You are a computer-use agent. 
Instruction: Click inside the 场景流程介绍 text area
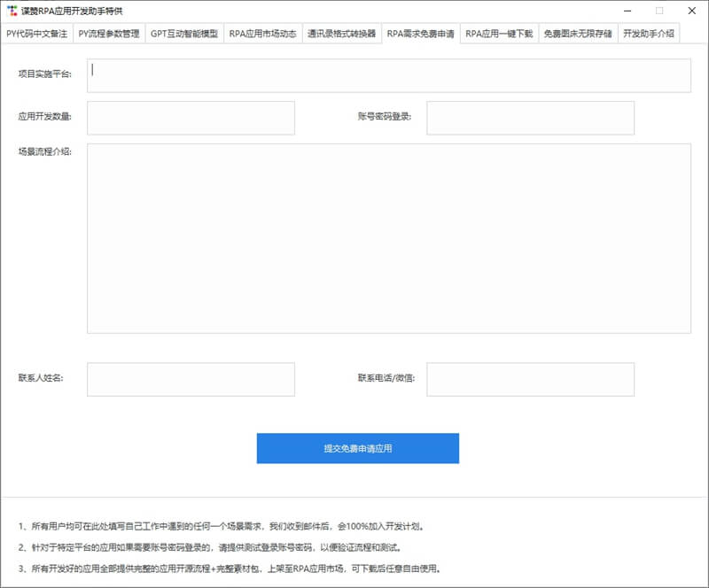click(x=389, y=238)
